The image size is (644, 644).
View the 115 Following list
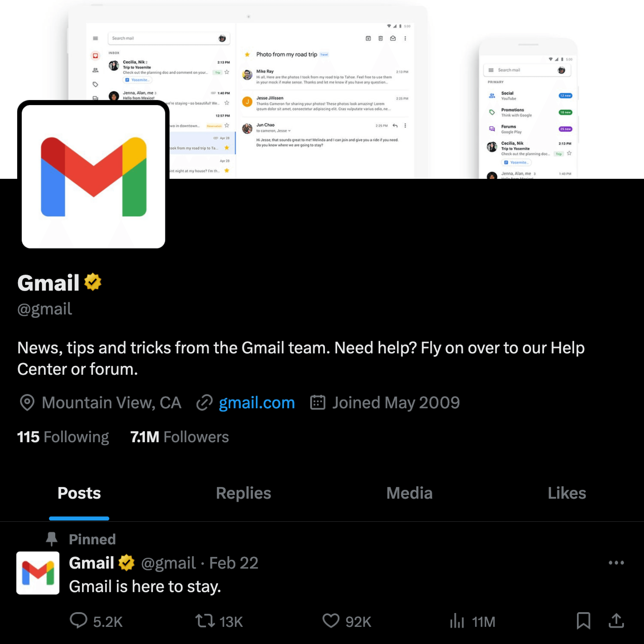pos(63,437)
